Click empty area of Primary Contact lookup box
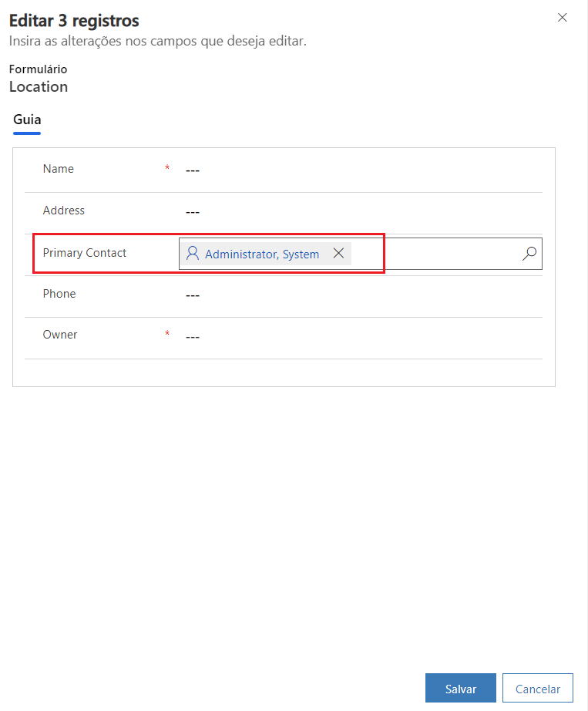The height and width of the screenshot is (711, 588). [x=435, y=254]
